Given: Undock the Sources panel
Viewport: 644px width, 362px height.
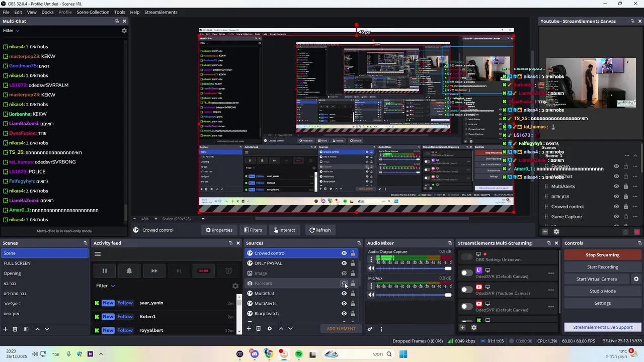Looking at the screenshot, I should coord(359,243).
